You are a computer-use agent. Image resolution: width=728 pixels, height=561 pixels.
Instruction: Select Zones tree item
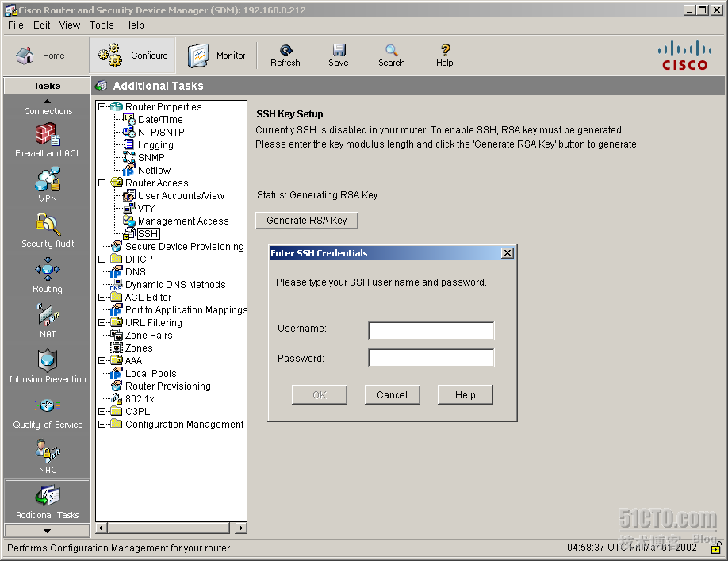(x=139, y=348)
